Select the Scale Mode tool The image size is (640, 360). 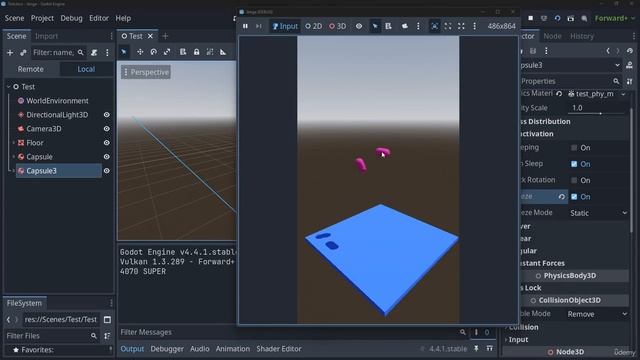(x=167, y=52)
